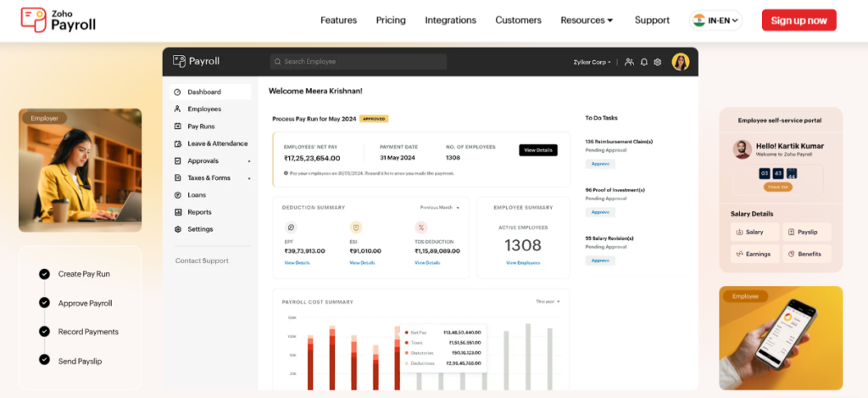Open the Customers menu item
This screenshot has height=398, width=868.
pyautogui.click(x=518, y=20)
